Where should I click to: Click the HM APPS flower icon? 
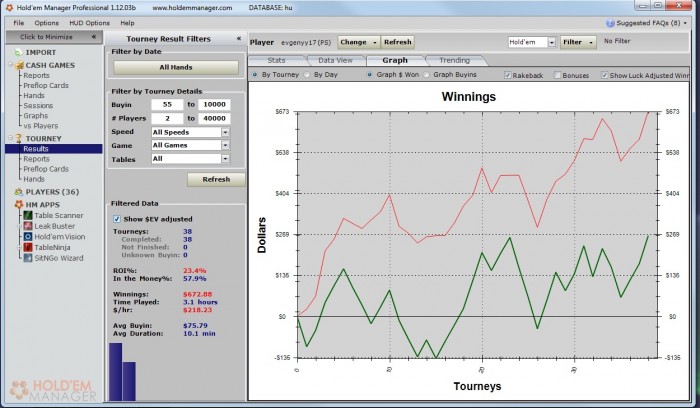pos(19,204)
